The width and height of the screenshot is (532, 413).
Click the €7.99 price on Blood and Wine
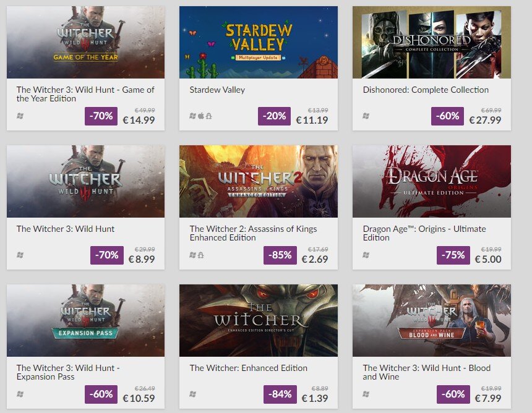click(x=488, y=399)
